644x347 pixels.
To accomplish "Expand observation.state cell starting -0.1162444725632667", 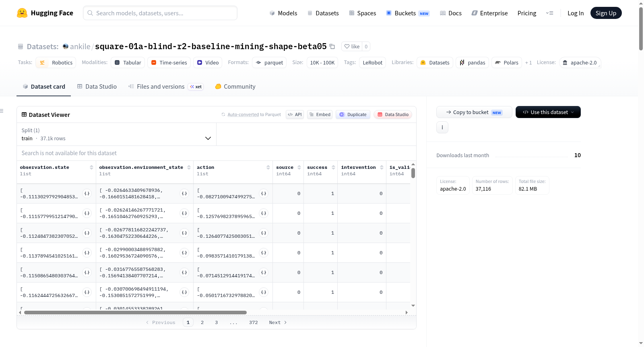I will click(87, 292).
